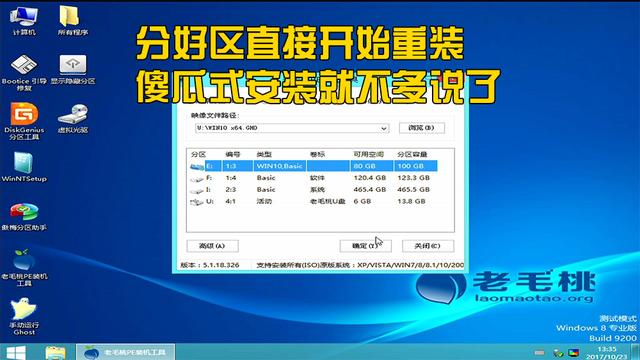Image resolution: width=640 pixels, height=360 pixels.
Task: Open the Windows Start button
Action: pos(16,352)
